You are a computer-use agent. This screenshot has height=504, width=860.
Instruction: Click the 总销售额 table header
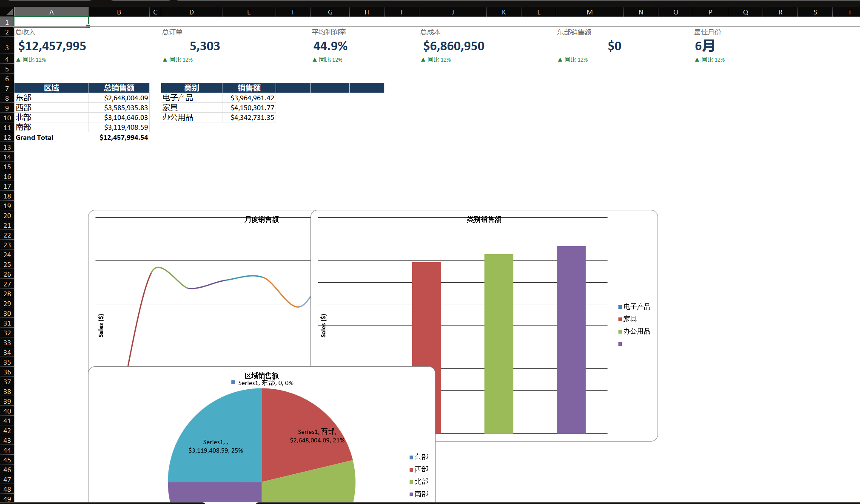(119, 88)
